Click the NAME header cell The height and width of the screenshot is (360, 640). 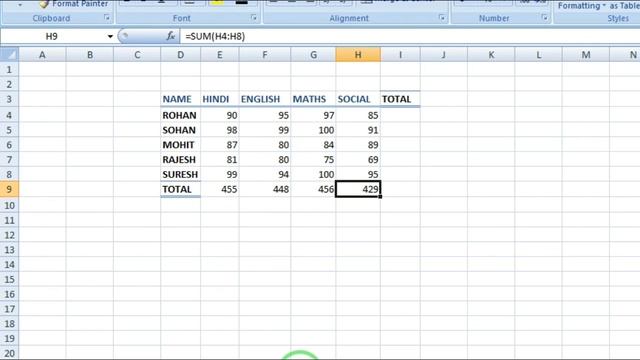pyautogui.click(x=180, y=99)
